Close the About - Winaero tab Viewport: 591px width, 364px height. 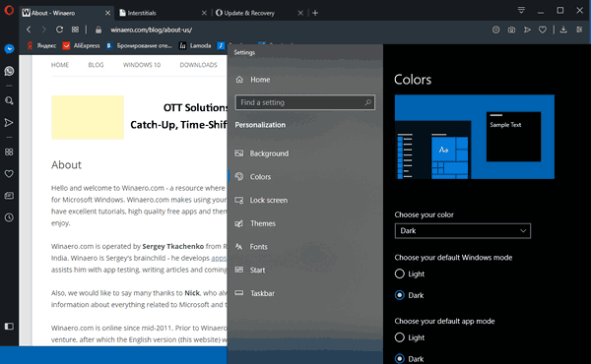(107, 13)
